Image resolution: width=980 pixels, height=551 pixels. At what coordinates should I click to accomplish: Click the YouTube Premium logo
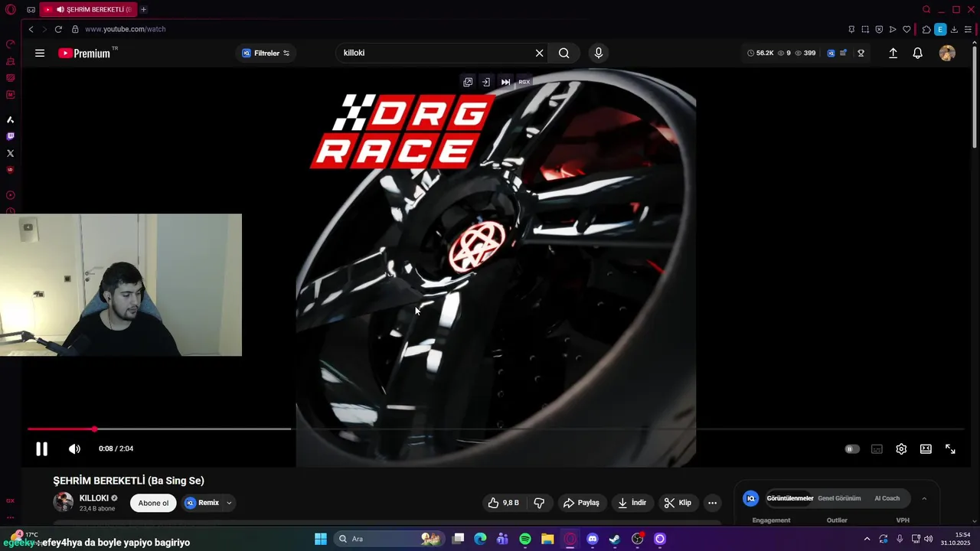[x=84, y=53]
